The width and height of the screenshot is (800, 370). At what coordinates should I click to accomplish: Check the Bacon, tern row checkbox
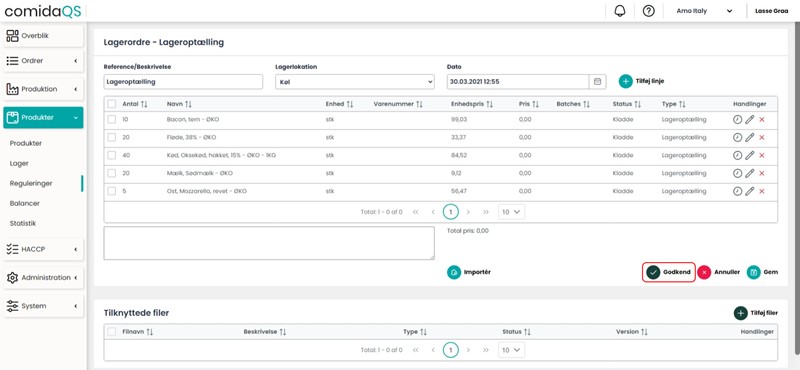tap(112, 119)
